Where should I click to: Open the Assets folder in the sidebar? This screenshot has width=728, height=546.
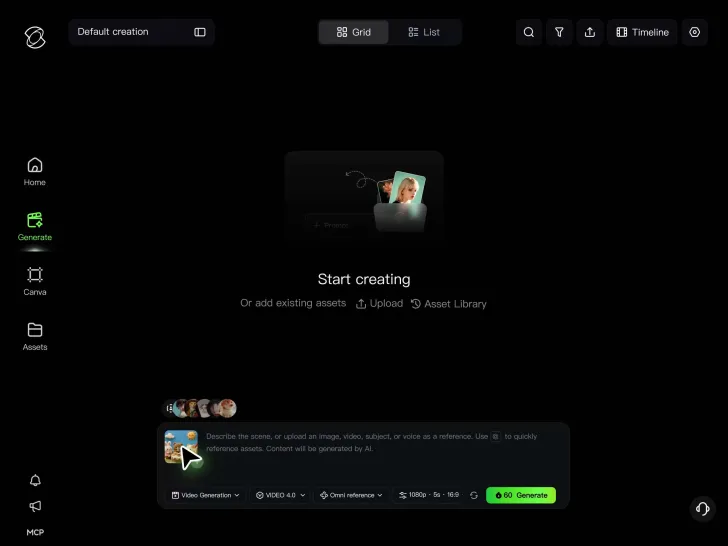35,337
